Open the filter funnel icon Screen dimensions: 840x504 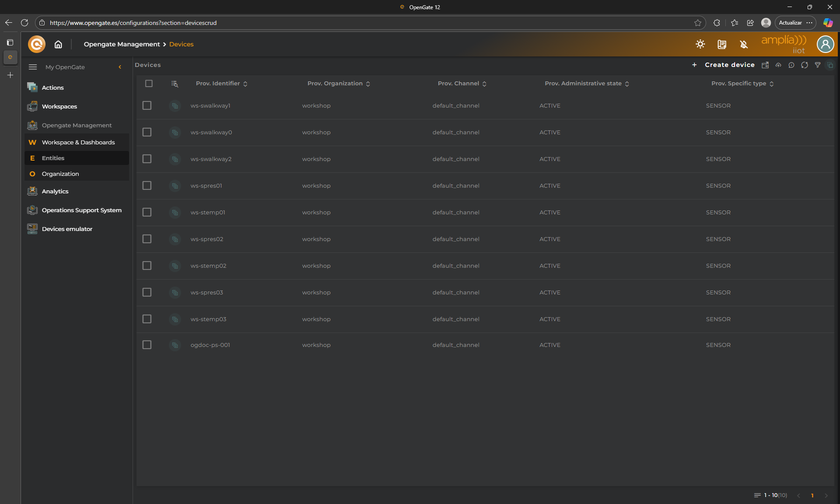click(817, 65)
